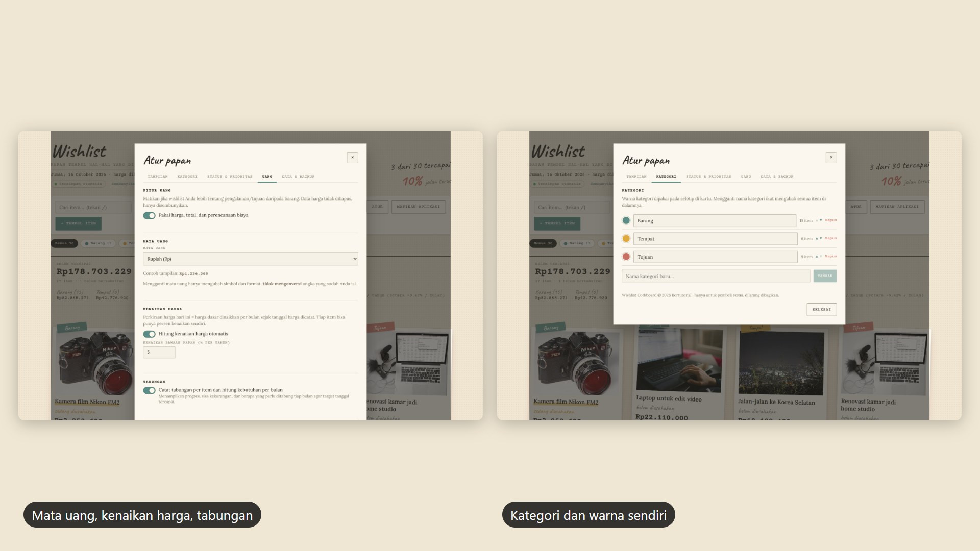The image size is (980, 551).
Task: Click the Tambah category button
Action: point(825,276)
